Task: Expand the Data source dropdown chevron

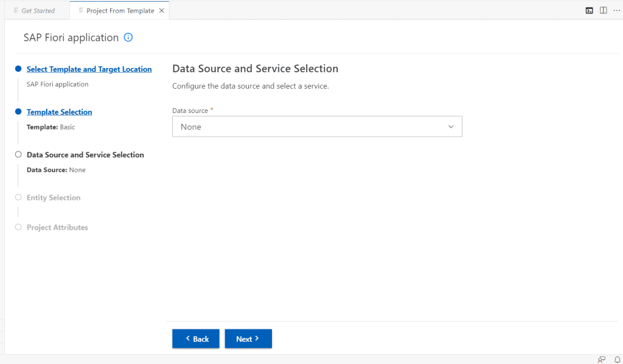Action: pos(451,126)
